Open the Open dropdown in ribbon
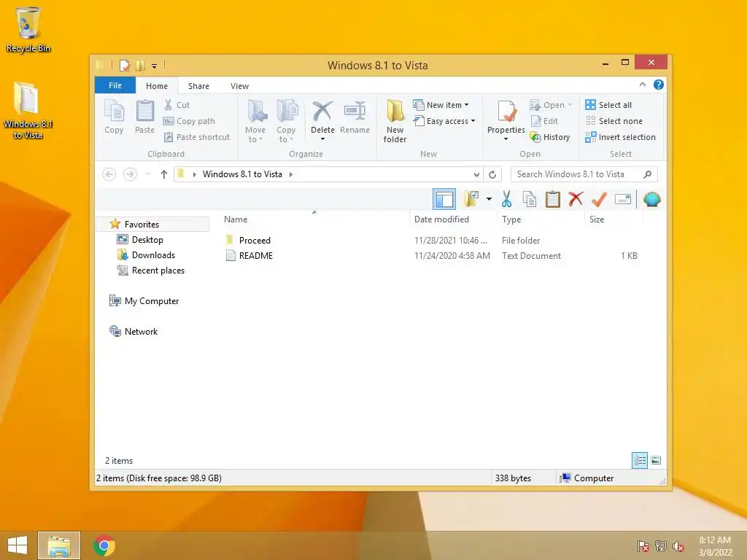Viewport: 747px width, 560px height. [551, 105]
